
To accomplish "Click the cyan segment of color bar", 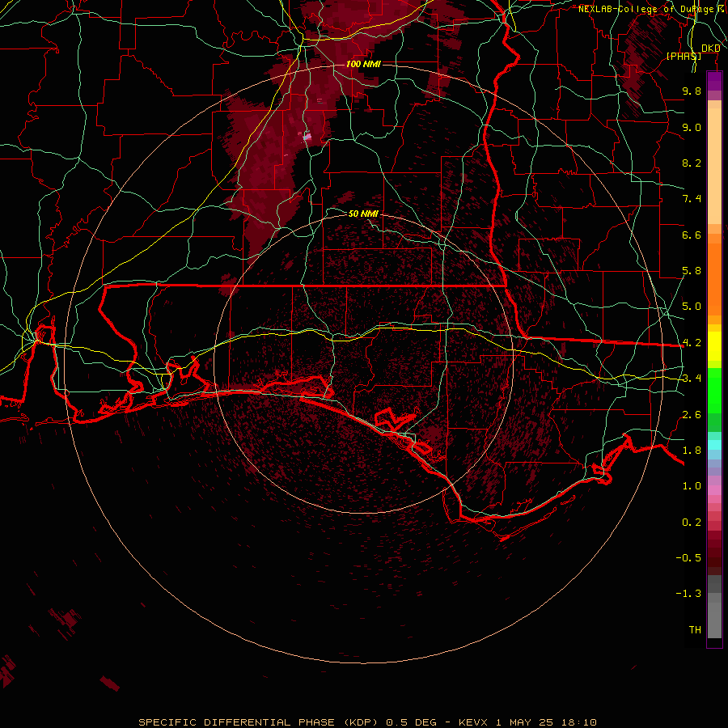I will (714, 445).
